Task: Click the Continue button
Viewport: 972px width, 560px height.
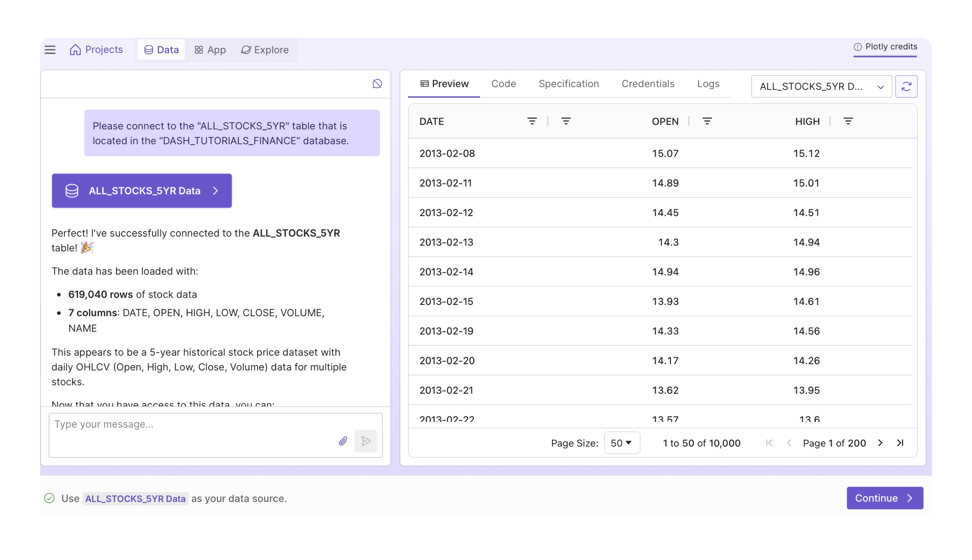Action: click(884, 498)
